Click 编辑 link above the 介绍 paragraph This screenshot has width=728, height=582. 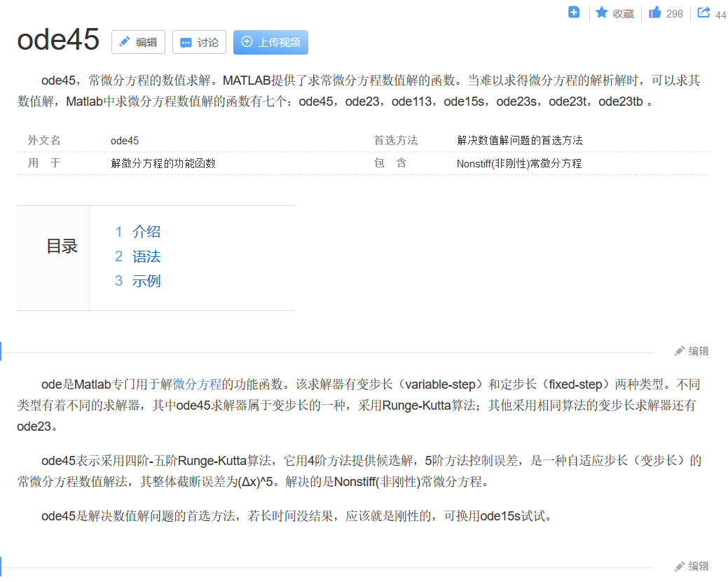(x=692, y=351)
